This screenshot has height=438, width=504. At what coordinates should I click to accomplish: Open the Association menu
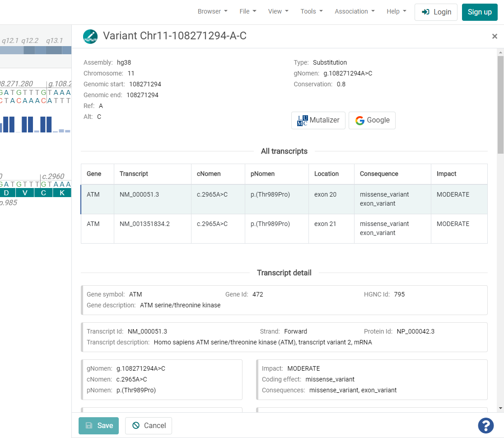[355, 11]
